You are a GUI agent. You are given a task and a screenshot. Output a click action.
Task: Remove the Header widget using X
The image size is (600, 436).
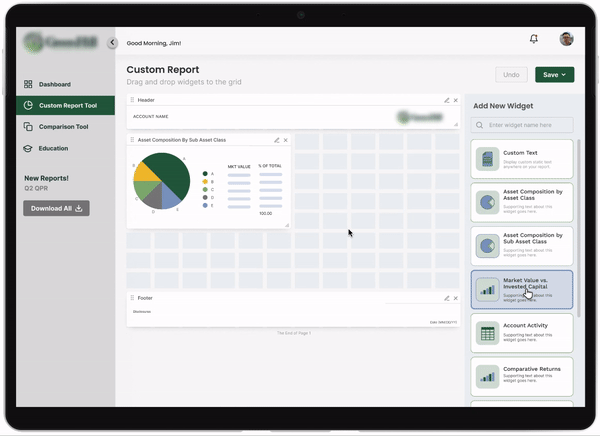[456, 100]
